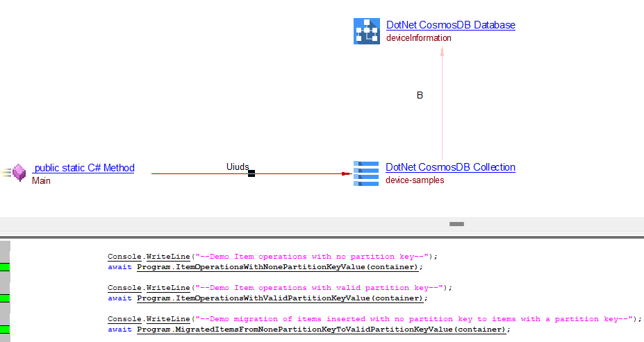The height and width of the screenshot is (342, 644).
Task: Click the Main method name label
Action: pyautogui.click(x=41, y=181)
